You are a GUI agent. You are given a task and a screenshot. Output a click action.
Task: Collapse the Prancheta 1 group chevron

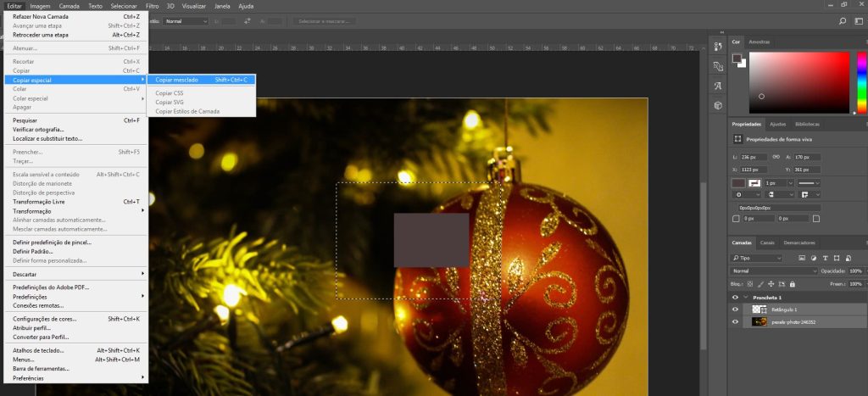(x=745, y=298)
